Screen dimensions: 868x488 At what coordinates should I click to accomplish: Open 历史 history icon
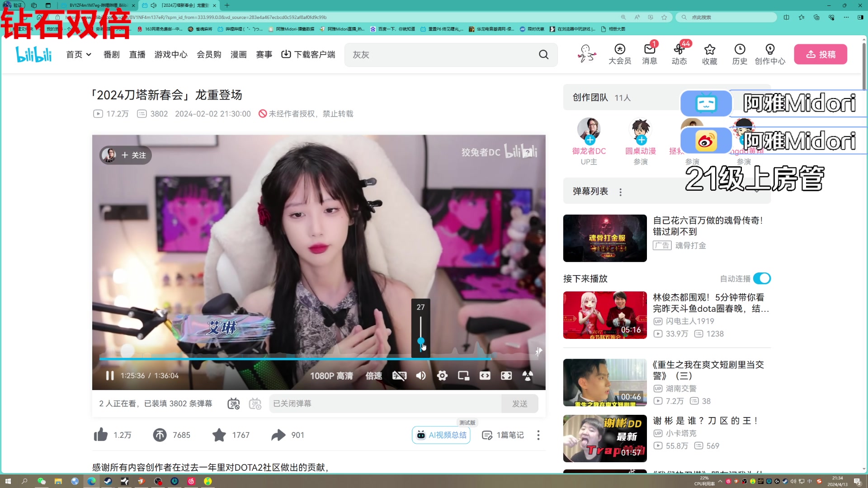point(740,54)
